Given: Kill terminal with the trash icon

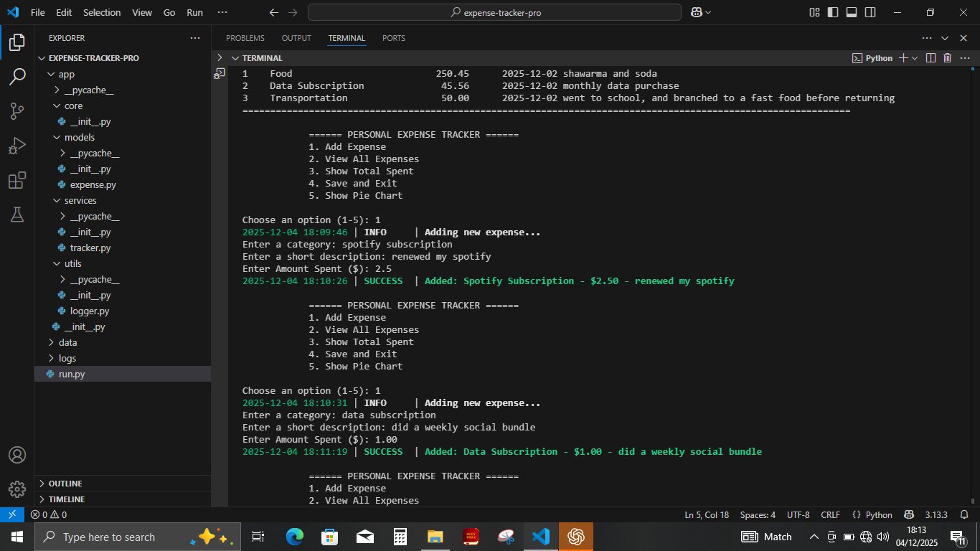Looking at the screenshot, I should 947,58.
